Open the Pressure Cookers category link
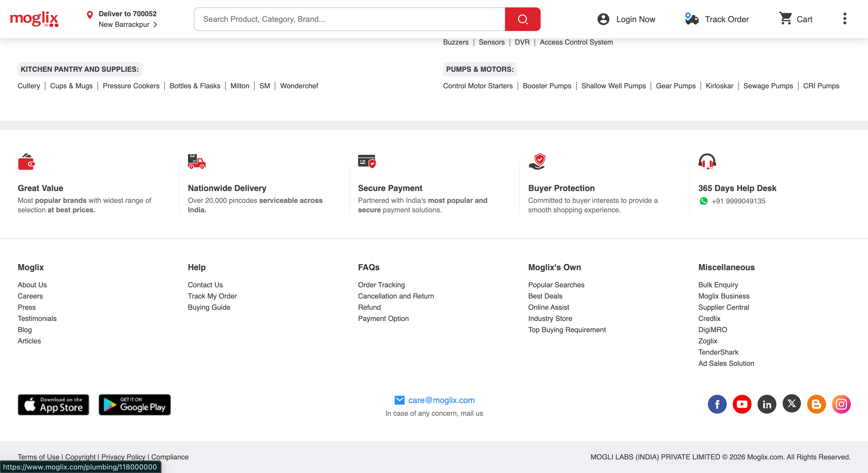Viewport: 868px width, 473px height. (131, 86)
